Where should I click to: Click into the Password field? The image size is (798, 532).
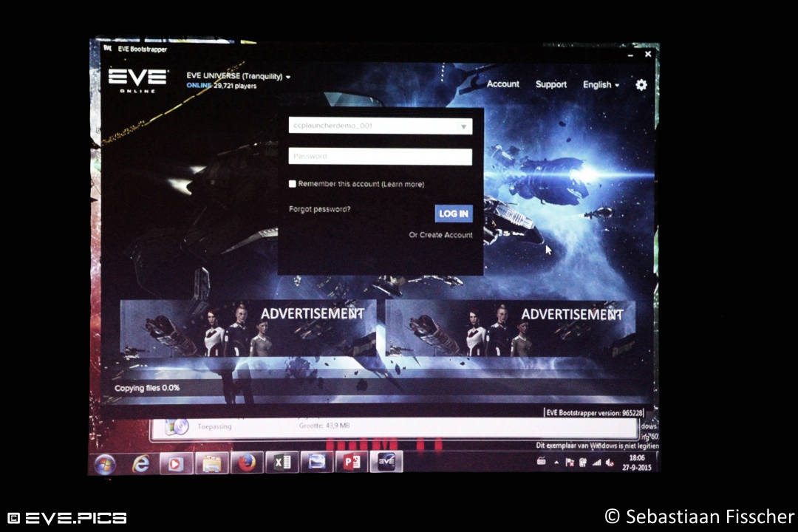point(380,157)
